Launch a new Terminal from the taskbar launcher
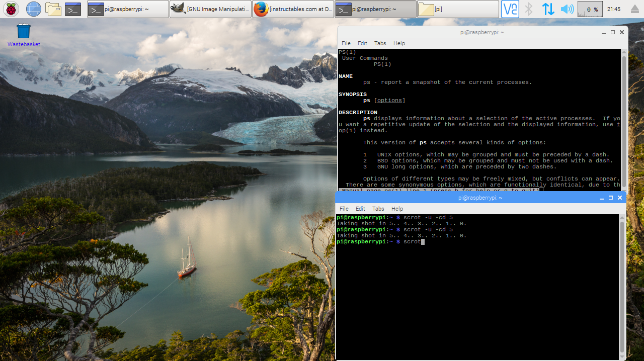 [72, 9]
